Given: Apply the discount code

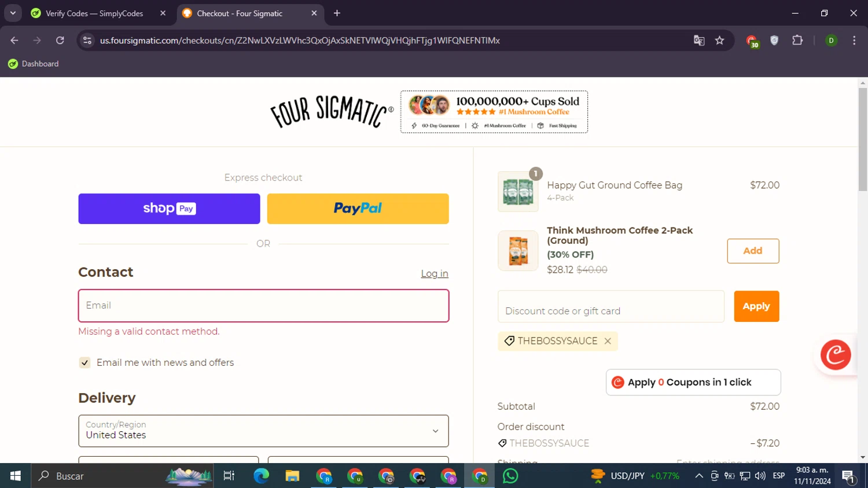Looking at the screenshot, I should tap(756, 306).
